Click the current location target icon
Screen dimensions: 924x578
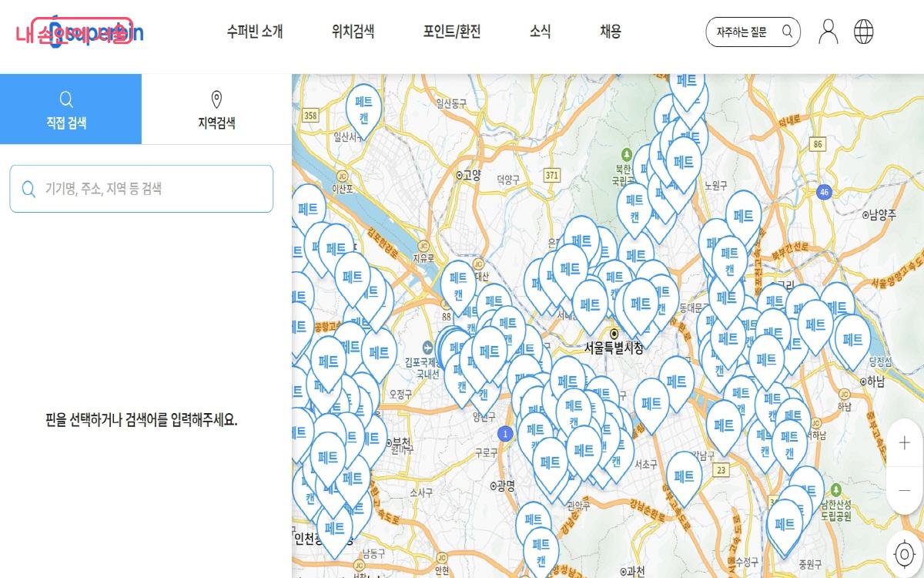[904, 554]
